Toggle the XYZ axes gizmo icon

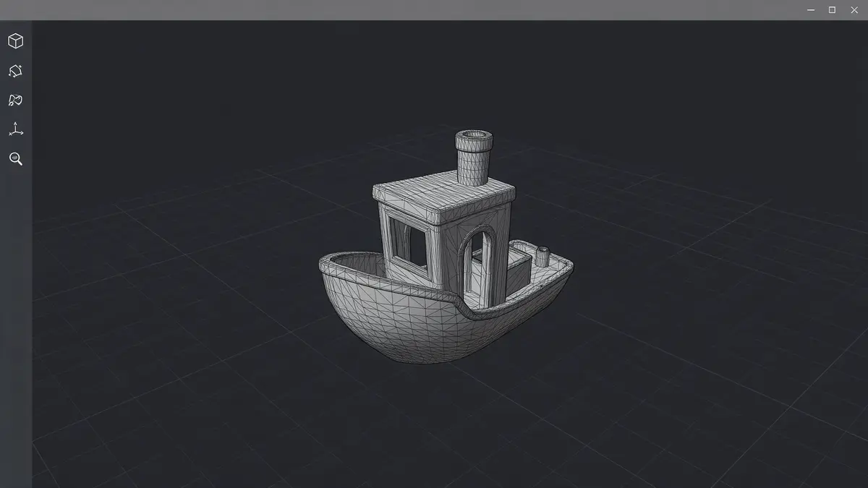(15, 129)
